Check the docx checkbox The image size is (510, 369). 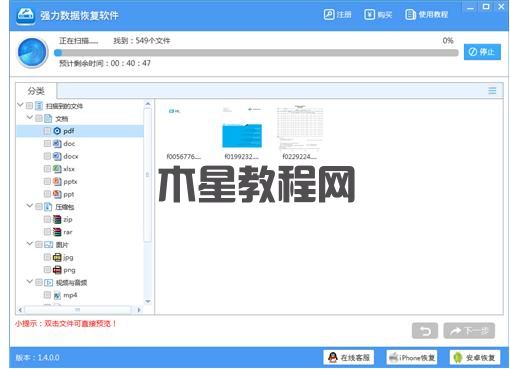[47, 156]
